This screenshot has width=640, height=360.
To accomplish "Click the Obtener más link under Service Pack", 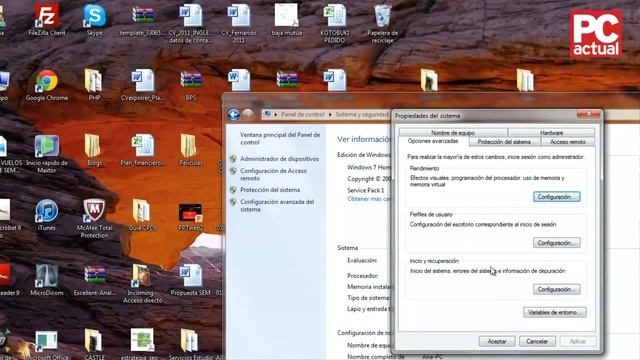I will (369, 199).
